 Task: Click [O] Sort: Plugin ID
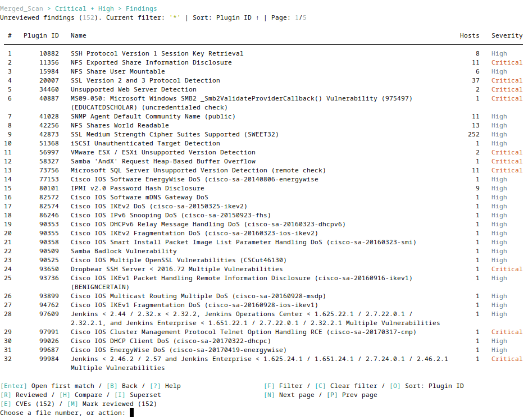[427, 386]
